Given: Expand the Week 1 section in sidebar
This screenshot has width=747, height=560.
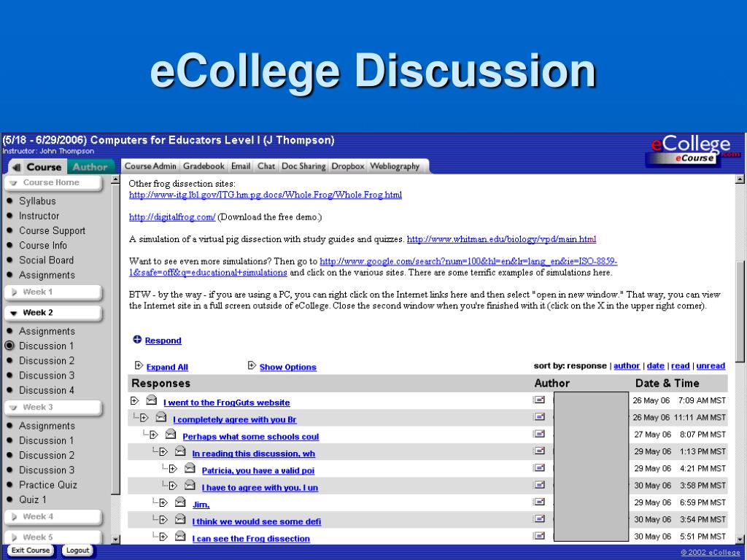Looking at the screenshot, I should 53,292.
